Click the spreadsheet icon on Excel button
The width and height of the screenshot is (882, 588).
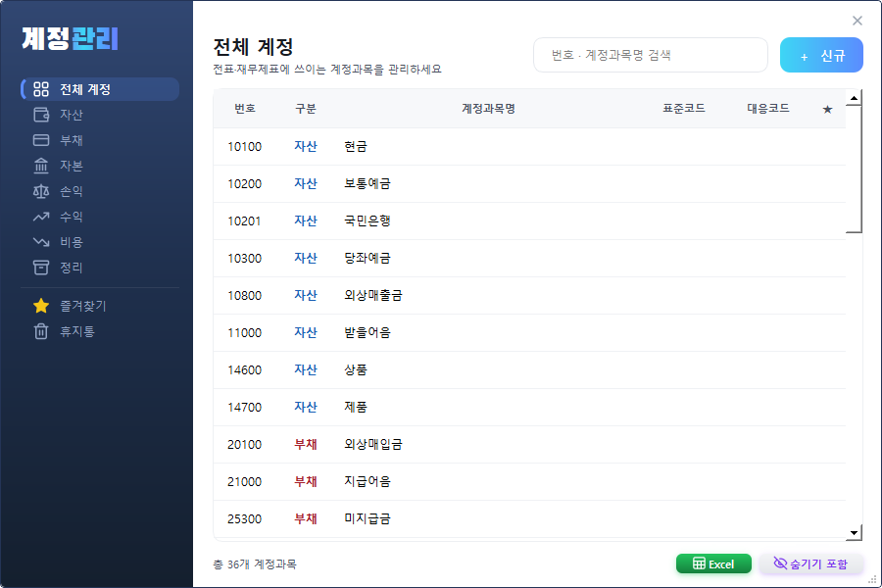(x=699, y=563)
